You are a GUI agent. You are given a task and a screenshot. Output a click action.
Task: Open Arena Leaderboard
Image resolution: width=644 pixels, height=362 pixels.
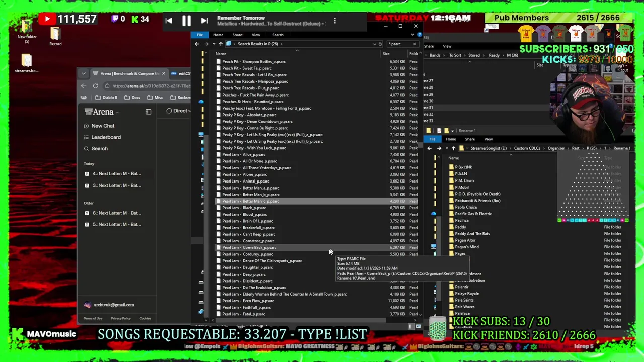[x=102, y=137]
